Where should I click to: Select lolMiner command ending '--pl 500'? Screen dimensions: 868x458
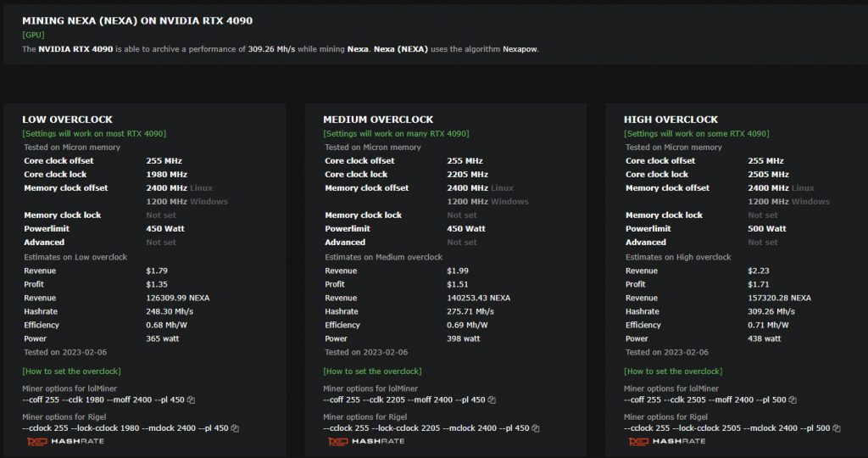704,399
